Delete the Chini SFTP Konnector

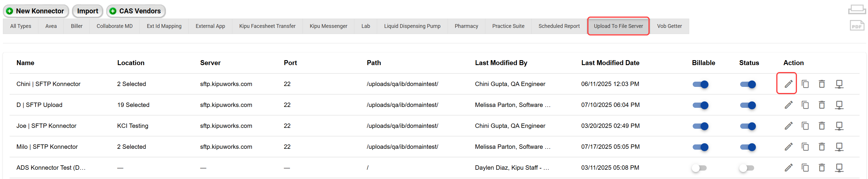pyautogui.click(x=822, y=84)
